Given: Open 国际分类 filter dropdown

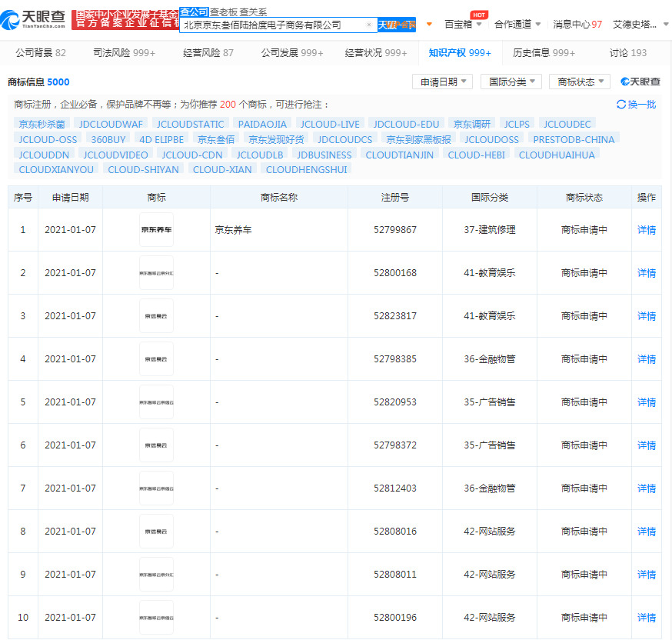Looking at the screenshot, I should pyautogui.click(x=511, y=82).
